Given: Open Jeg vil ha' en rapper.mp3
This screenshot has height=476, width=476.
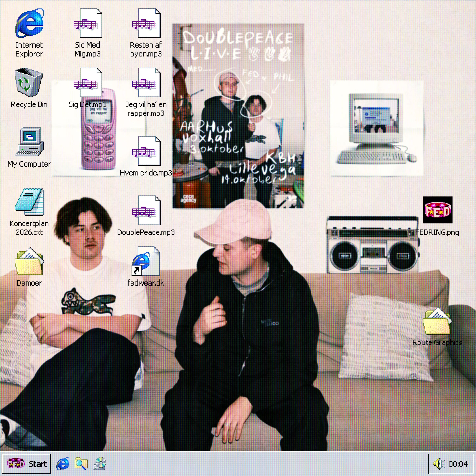Looking at the screenshot, I should [x=146, y=83].
